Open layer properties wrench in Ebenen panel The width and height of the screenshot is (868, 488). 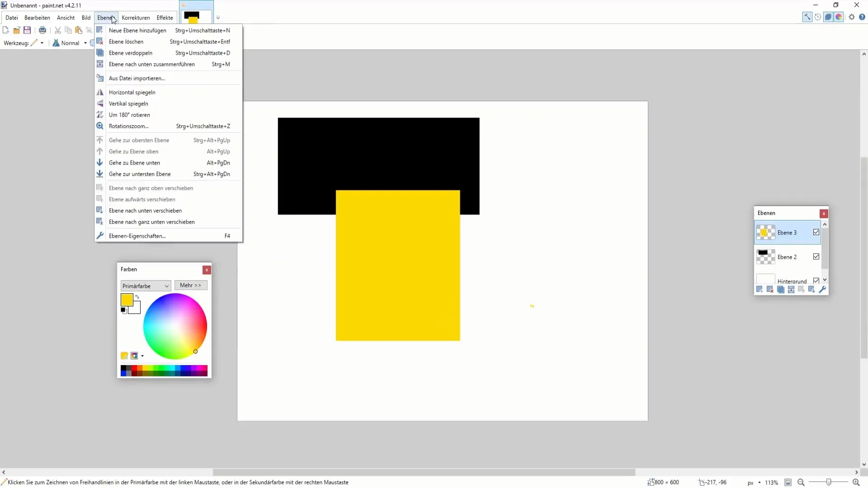[822, 290]
